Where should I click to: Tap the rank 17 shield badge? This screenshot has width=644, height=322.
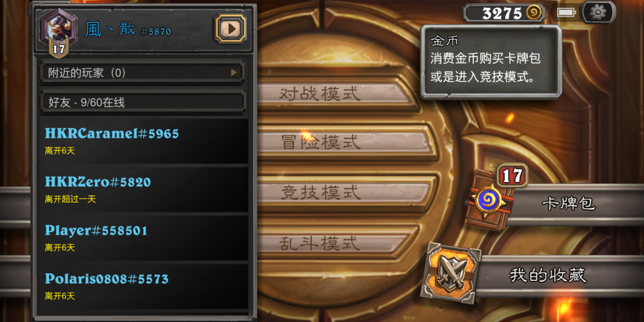pos(59,49)
